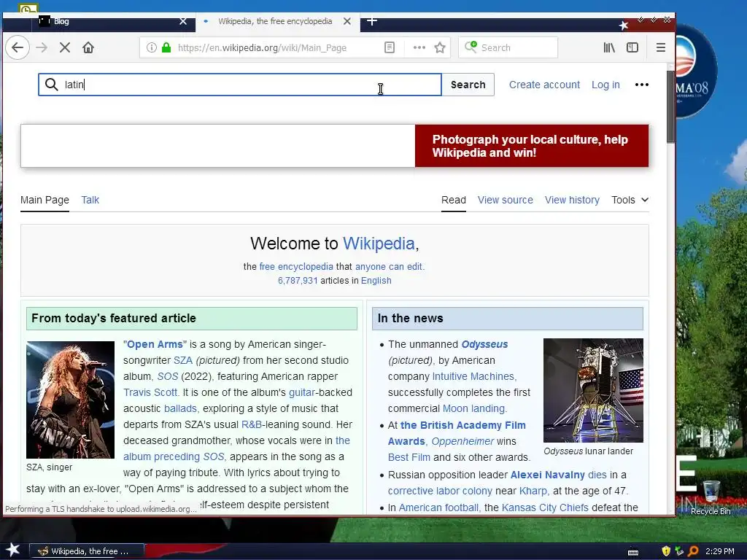
Task: Click the page vertical scrollbar thumb
Action: [670, 107]
